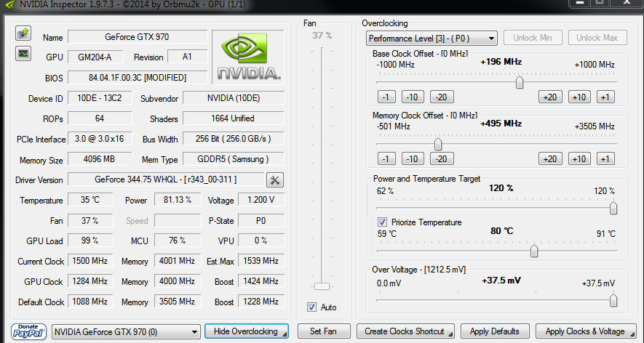Click the Memory Size value 4096 MB

100,158
